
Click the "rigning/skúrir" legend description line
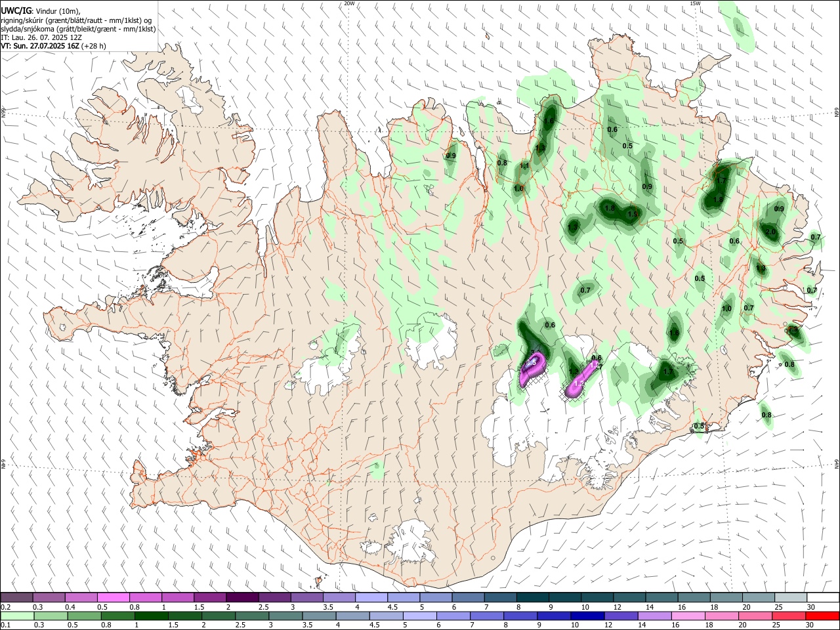76,20
